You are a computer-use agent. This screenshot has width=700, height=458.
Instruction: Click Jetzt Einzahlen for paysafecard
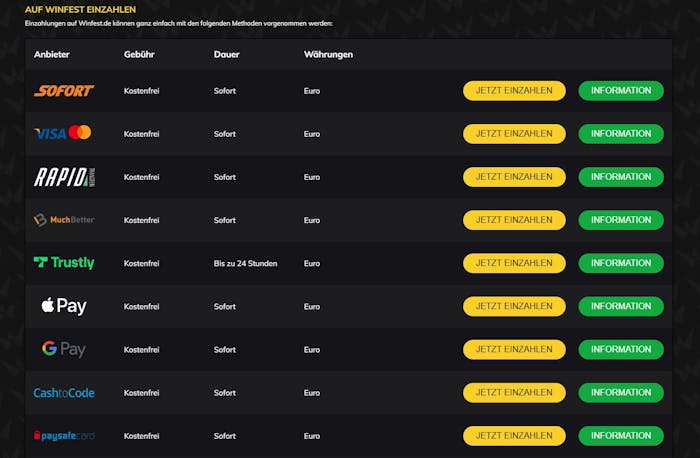[514, 436]
